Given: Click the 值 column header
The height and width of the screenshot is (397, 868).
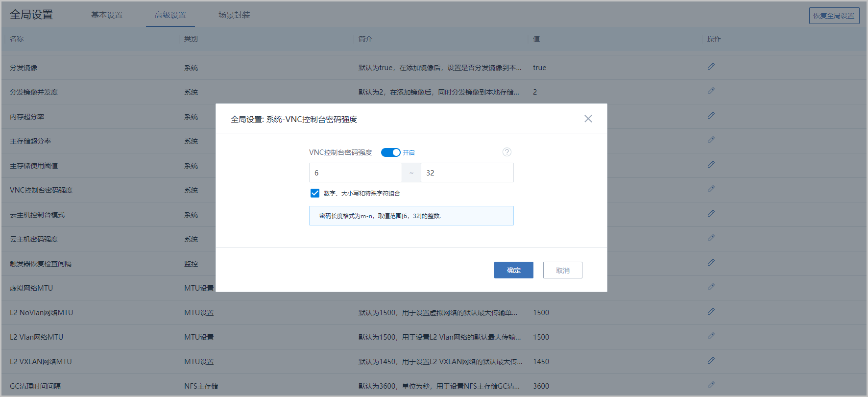Looking at the screenshot, I should click(x=536, y=39).
